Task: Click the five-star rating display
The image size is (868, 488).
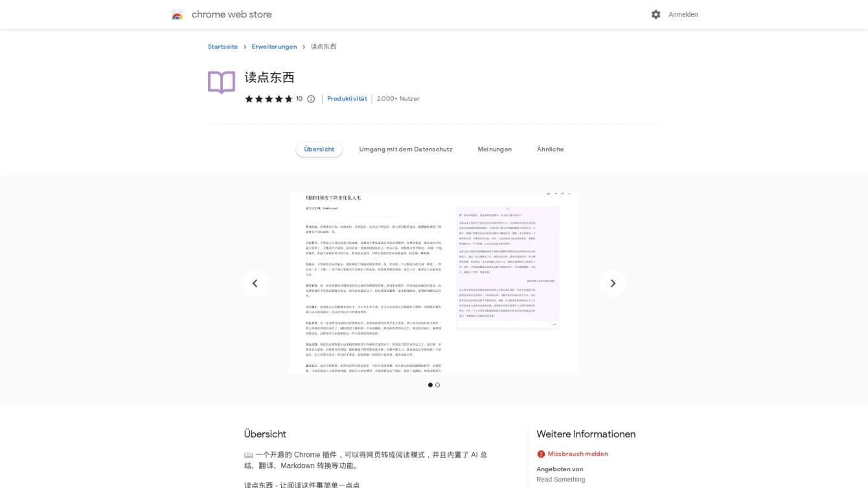Action: coord(269,99)
